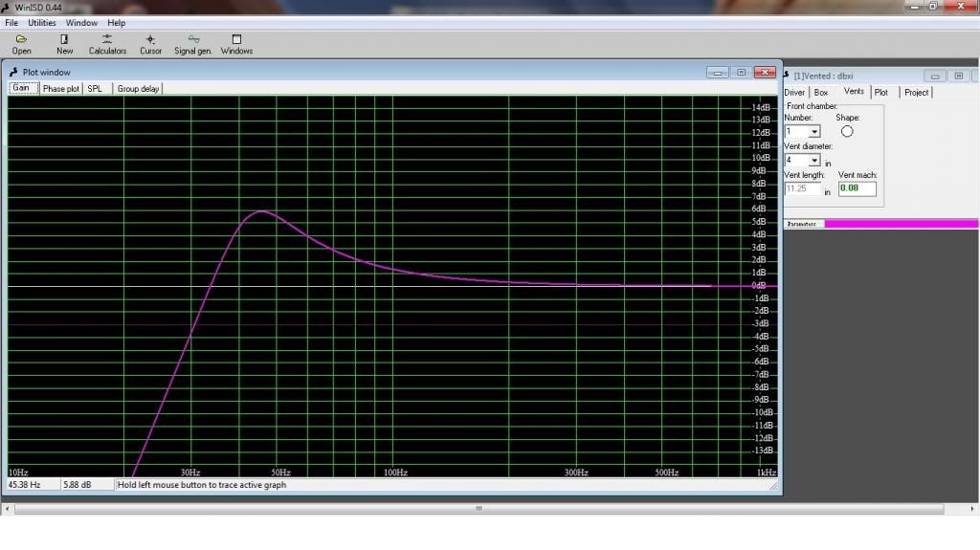Open the Window menu

coord(81,23)
